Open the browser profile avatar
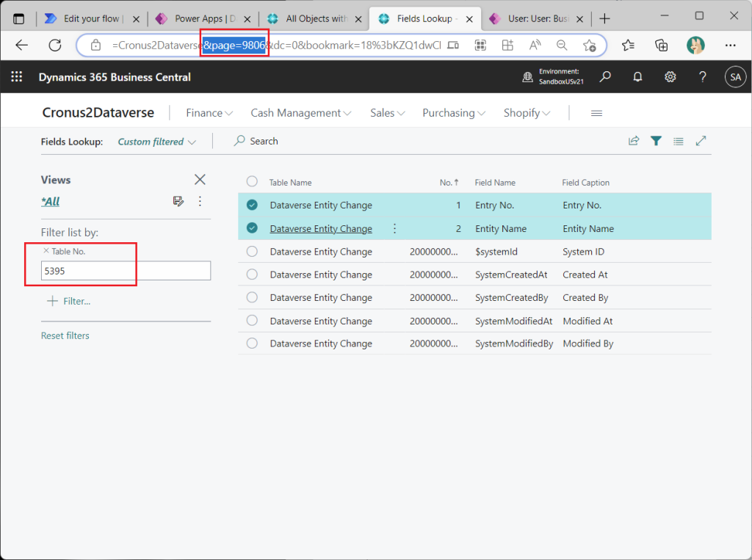 (x=695, y=45)
